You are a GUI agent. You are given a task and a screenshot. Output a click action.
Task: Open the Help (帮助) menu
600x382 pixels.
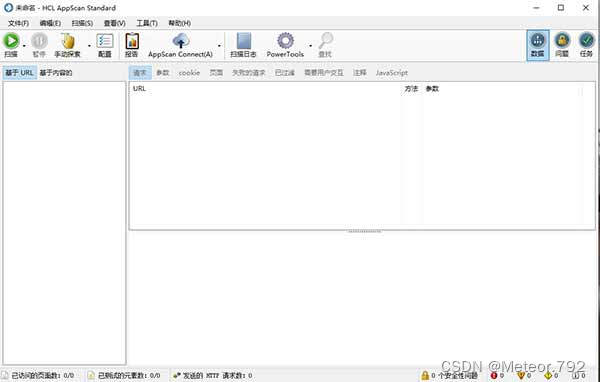179,23
